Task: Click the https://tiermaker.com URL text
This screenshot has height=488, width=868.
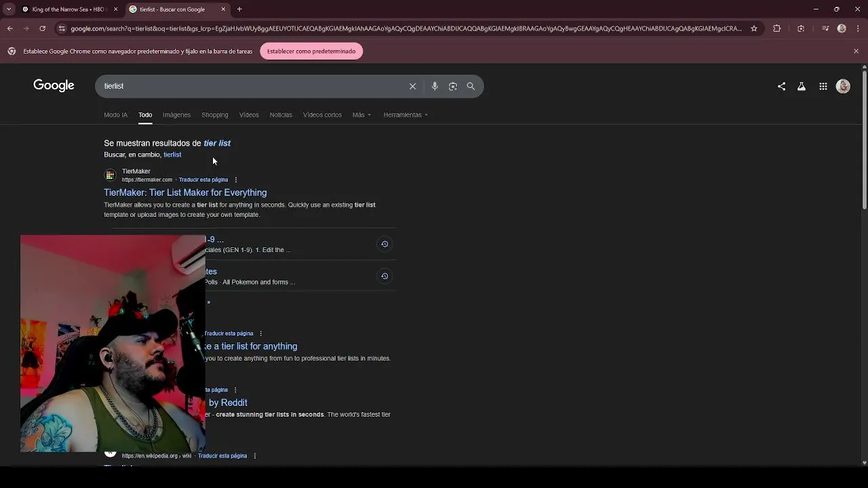Action: click(x=147, y=180)
